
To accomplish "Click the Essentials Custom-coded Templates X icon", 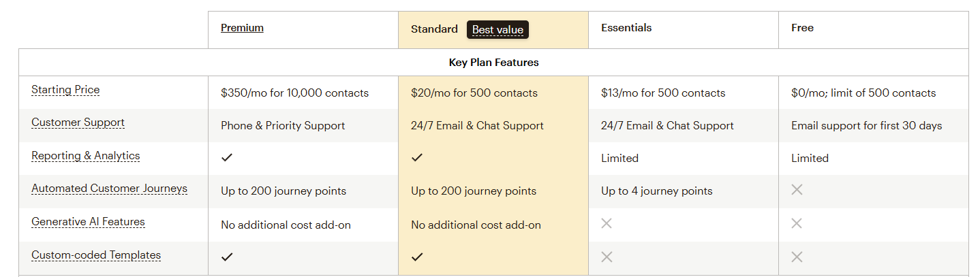I will click(607, 257).
